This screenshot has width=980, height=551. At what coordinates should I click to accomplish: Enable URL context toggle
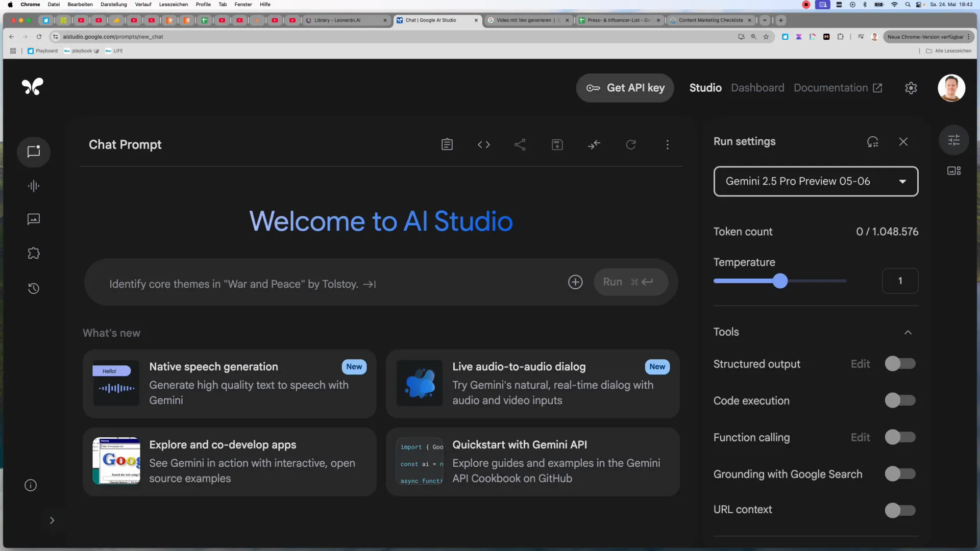click(900, 510)
